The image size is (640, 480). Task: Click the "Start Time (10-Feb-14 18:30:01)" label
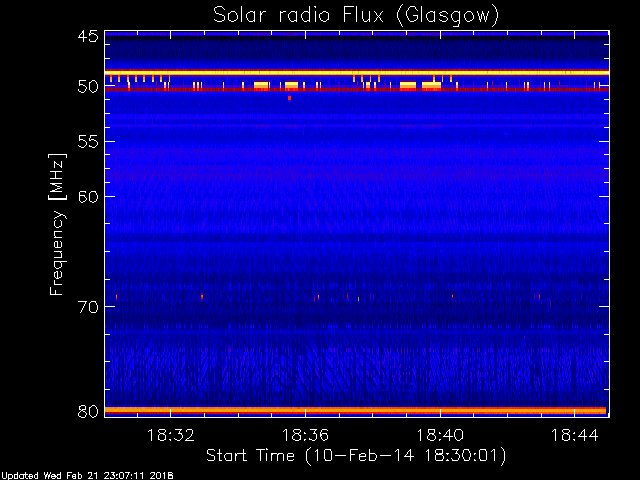click(x=356, y=456)
